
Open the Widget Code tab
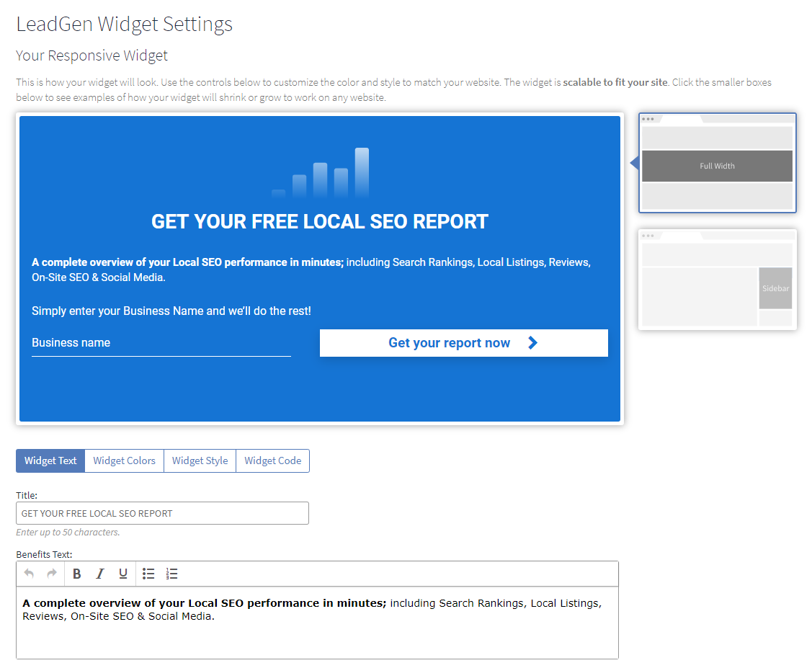273,460
